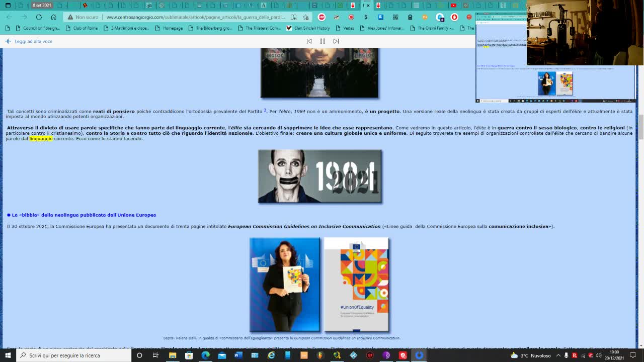The image size is (644, 362).
Task: Skip to previous paragraph in read aloud
Action: pyautogui.click(x=309, y=41)
